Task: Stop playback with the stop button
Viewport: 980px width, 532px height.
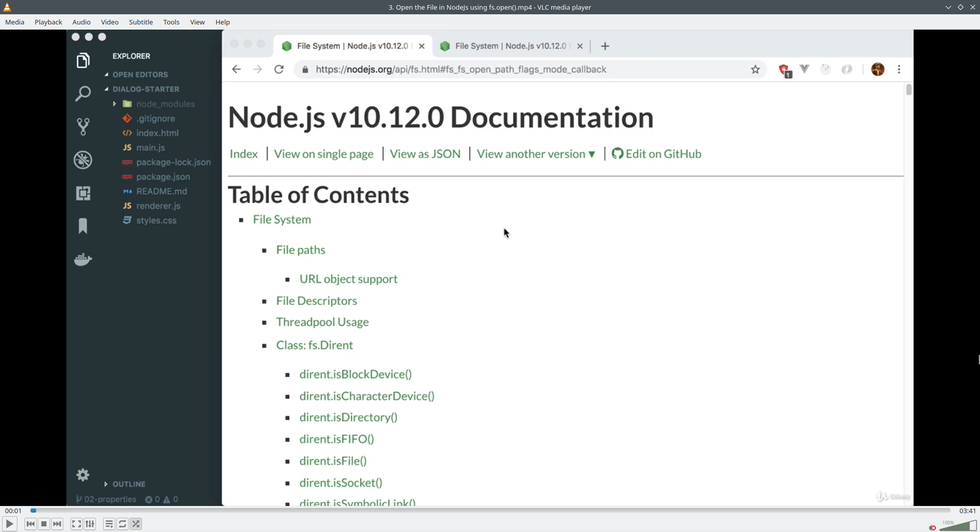Action: (x=44, y=524)
